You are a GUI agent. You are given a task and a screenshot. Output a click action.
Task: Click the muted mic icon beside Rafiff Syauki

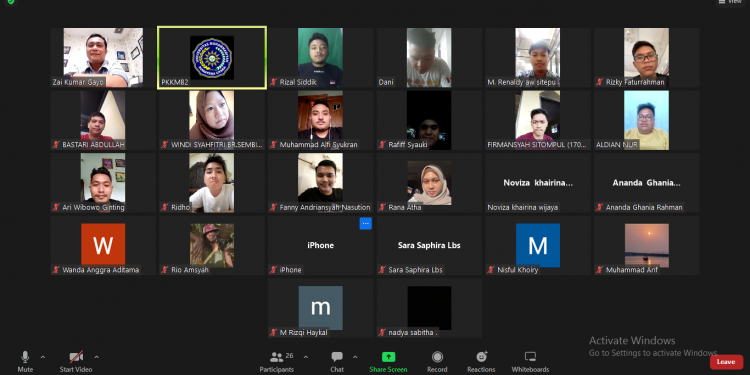[382, 144]
